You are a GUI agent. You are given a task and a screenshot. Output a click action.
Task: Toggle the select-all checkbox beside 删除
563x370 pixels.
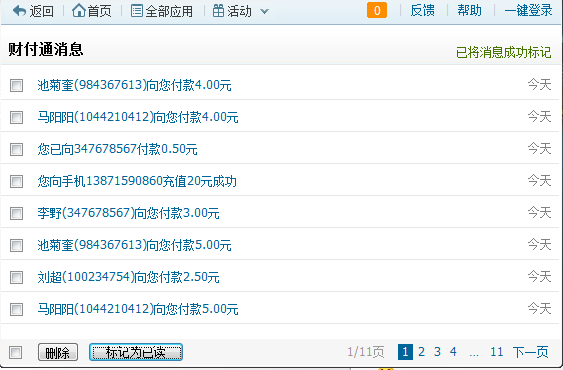point(15,352)
